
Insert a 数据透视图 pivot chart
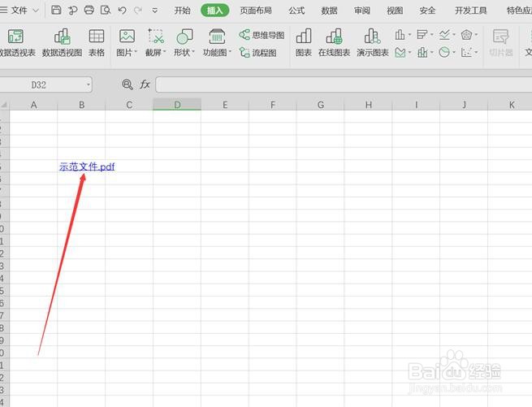(x=62, y=43)
